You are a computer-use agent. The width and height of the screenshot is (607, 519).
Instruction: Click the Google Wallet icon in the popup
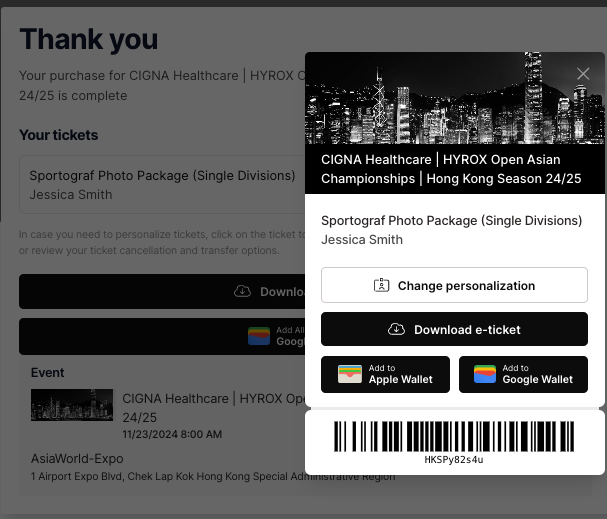[x=484, y=374]
